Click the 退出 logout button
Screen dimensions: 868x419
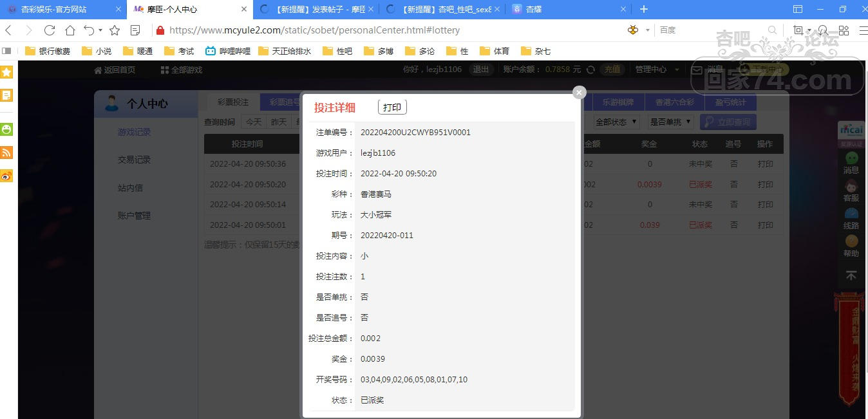(480, 69)
